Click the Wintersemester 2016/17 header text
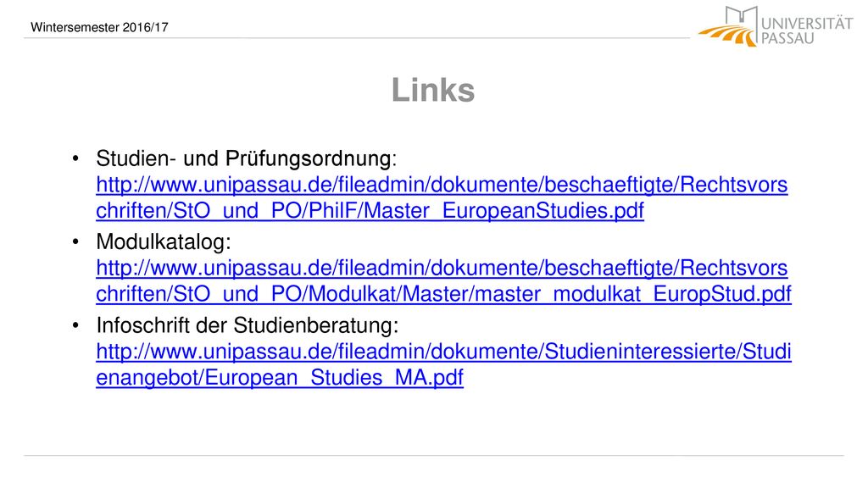Image resolution: width=868 pixels, height=488 pixels. click(x=100, y=27)
